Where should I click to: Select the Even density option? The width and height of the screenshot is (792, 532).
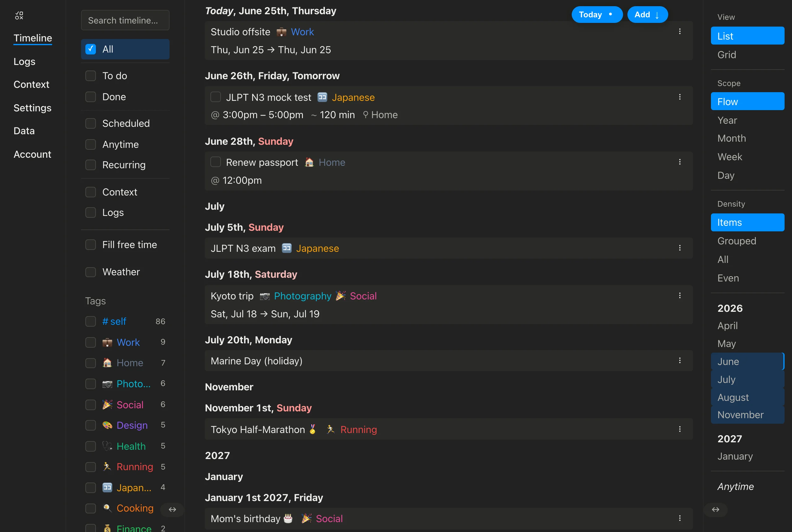click(x=747, y=278)
